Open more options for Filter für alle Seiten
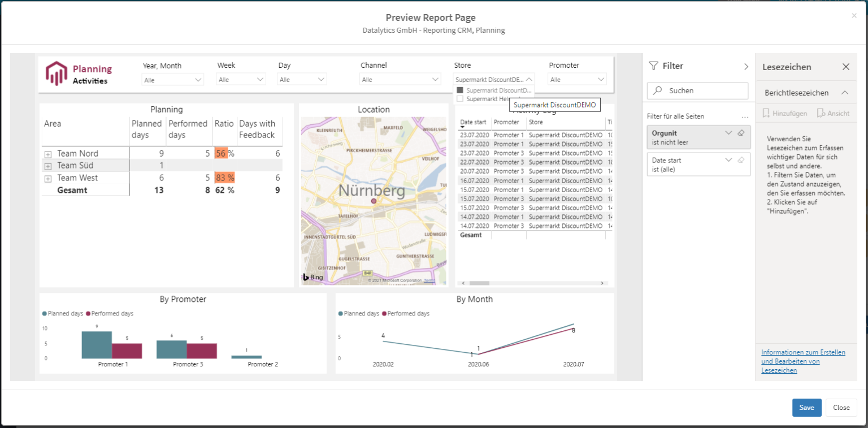868x428 pixels. coord(745,116)
